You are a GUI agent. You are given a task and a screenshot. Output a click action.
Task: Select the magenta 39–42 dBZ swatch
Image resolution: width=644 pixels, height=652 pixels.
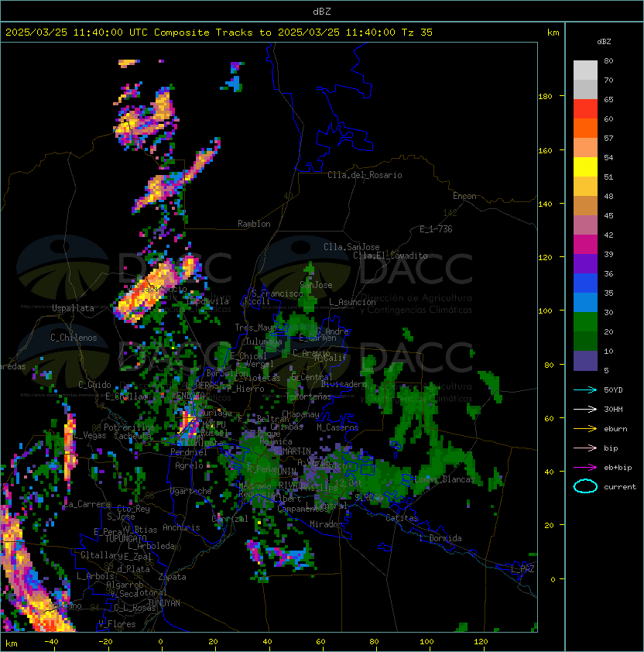click(585, 245)
